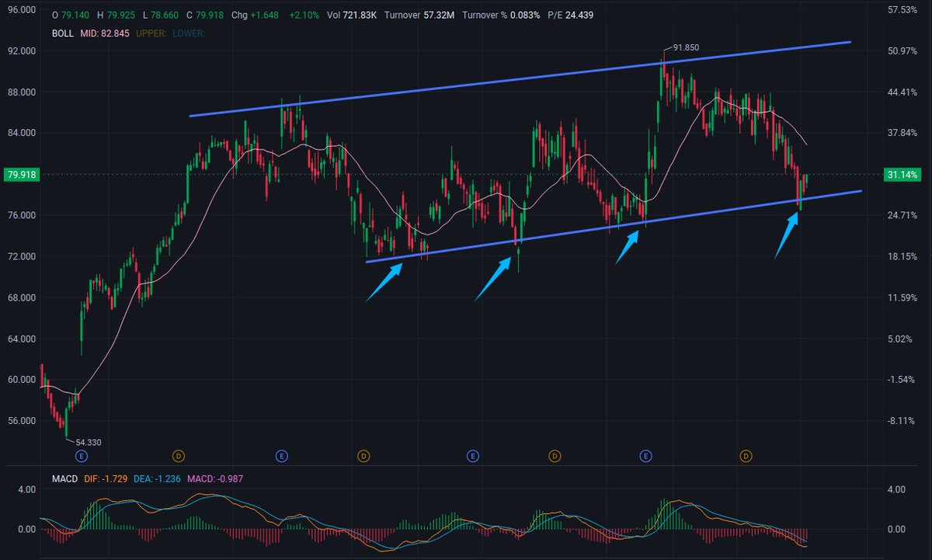The image size is (932, 560).
Task: Click the -8.11% percent axis label
Action: (902, 421)
